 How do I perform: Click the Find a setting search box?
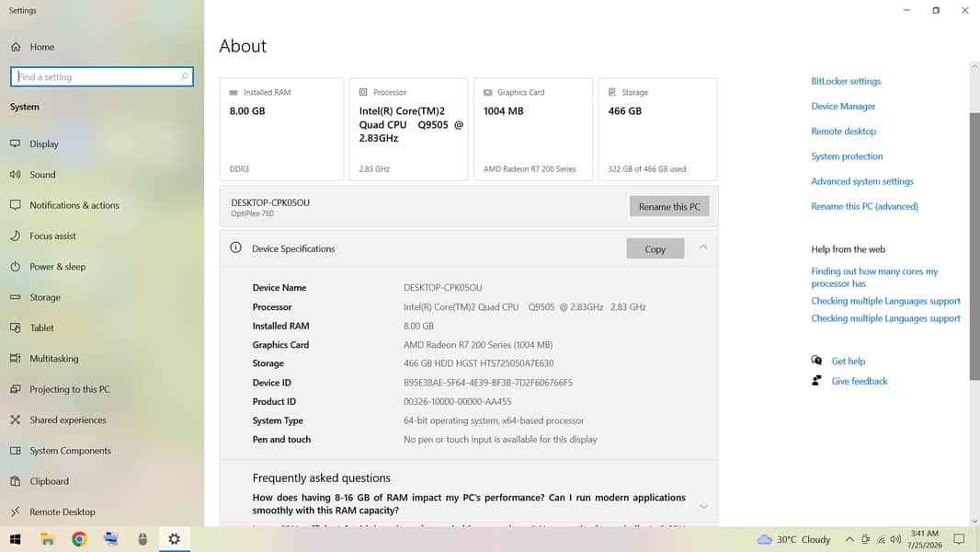(x=102, y=77)
